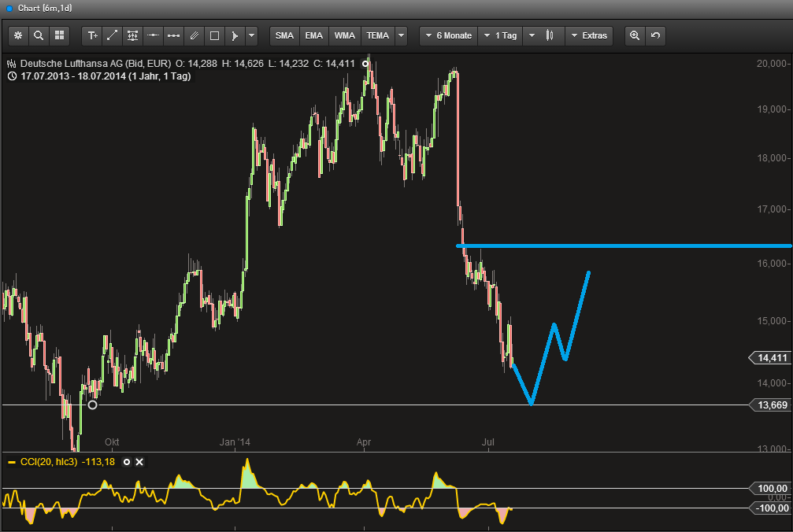This screenshot has width=793, height=532.
Task: Select the arrow marker tool
Action: pyautogui.click(x=235, y=36)
